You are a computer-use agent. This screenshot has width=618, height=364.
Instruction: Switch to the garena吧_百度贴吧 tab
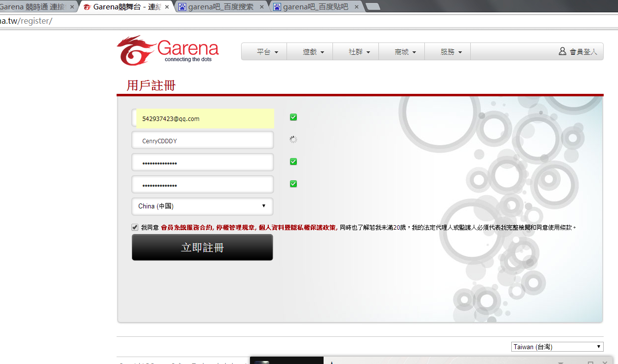click(x=315, y=7)
